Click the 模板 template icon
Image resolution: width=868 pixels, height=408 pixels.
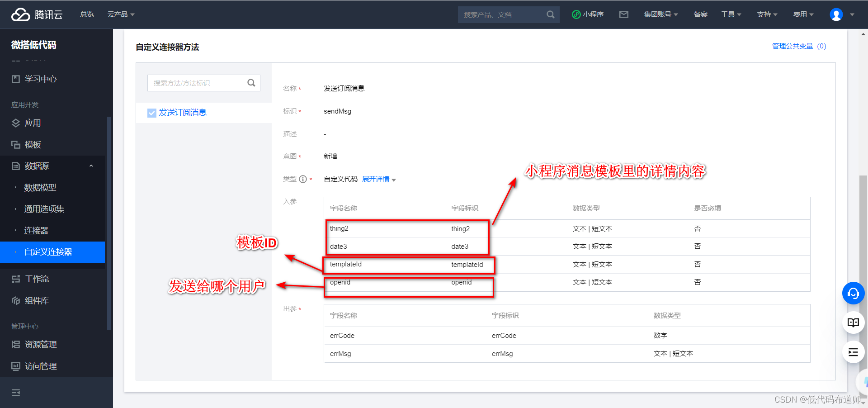point(16,145)
